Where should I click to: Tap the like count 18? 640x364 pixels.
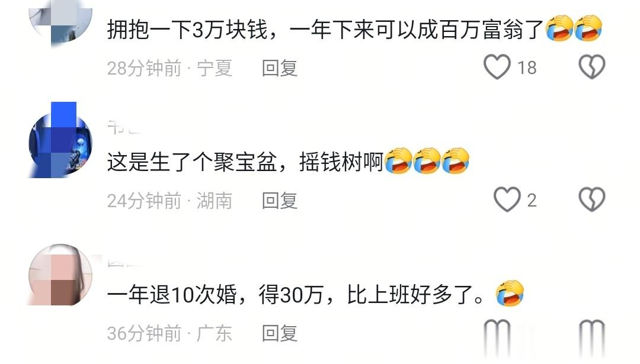[527, 67]
